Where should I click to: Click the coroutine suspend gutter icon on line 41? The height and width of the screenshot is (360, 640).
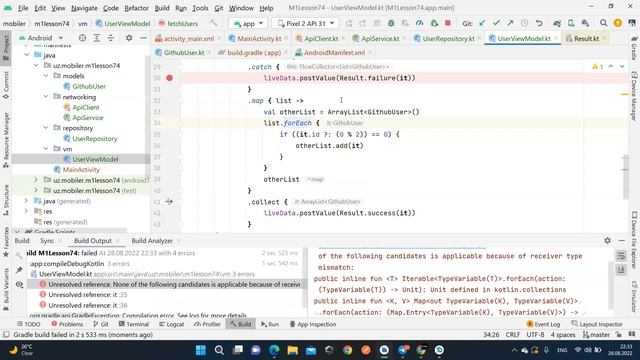coord(169,201)
